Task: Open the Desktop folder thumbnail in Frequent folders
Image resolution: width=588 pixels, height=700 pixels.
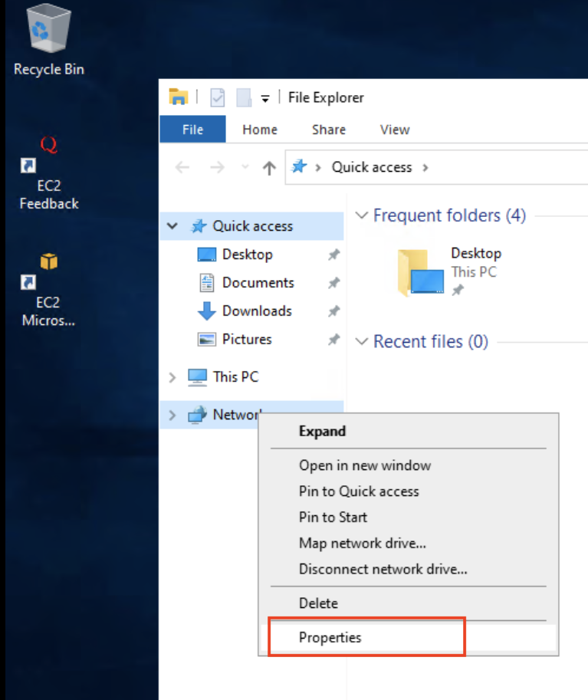Action: 421,273
